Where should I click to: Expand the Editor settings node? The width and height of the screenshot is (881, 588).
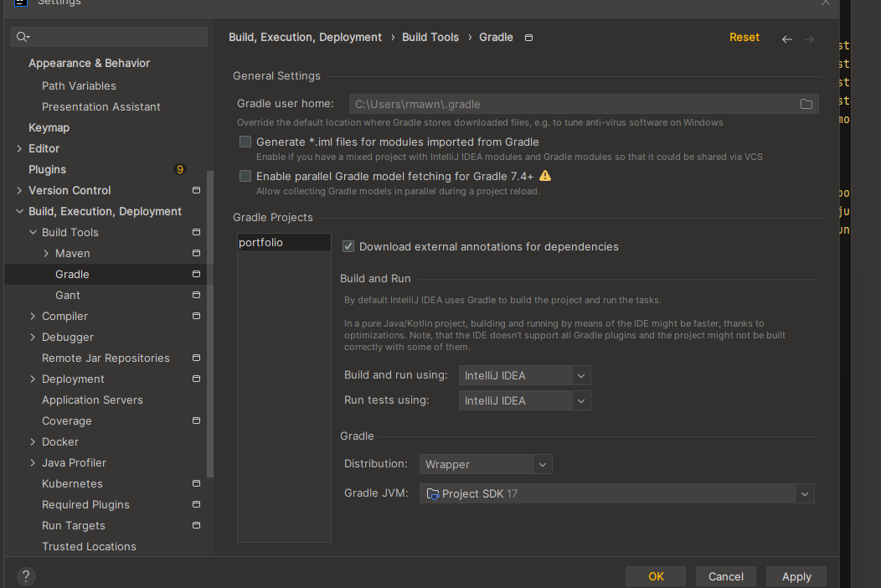point(19,148)
